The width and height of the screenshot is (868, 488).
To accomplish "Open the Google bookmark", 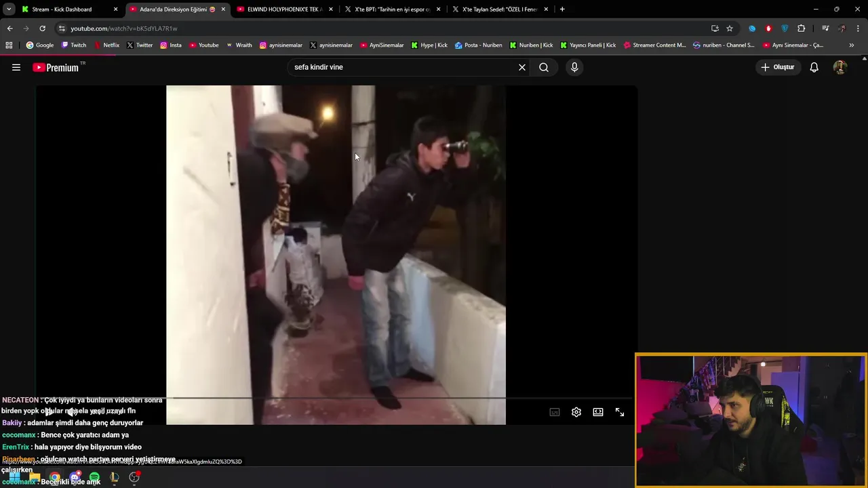I will click(x=40, y=45).
